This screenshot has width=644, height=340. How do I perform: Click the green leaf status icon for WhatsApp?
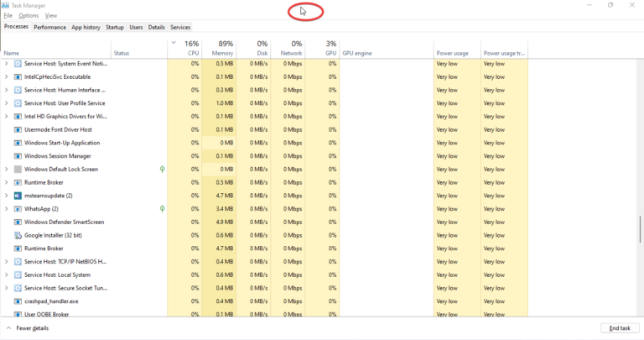point(162,209)
